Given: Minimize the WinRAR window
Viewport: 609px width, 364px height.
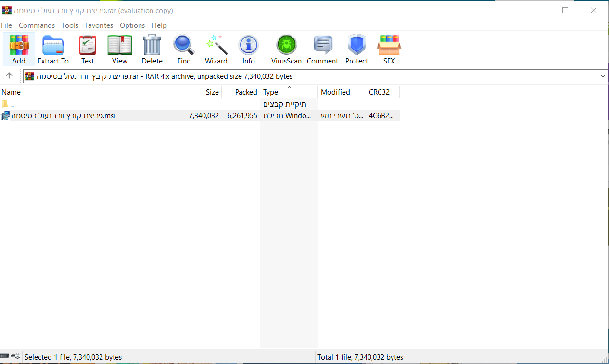Looking at the screenshot, I should pos(537,10).
